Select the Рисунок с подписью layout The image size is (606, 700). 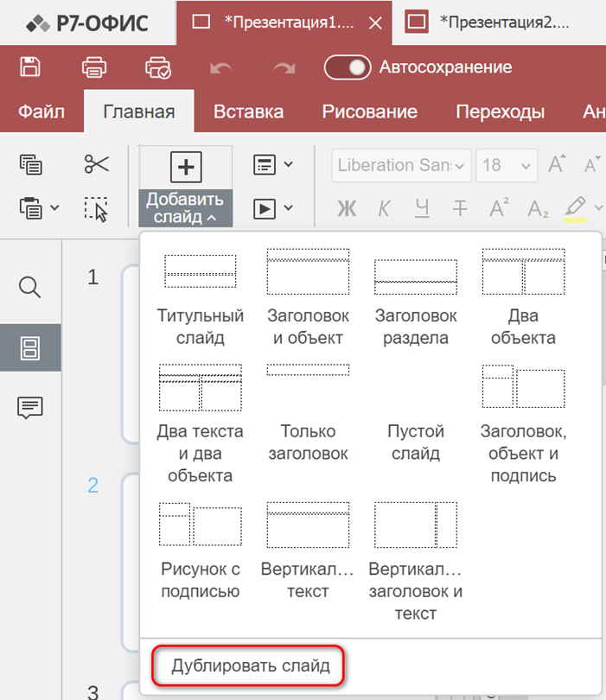(200, 550)
